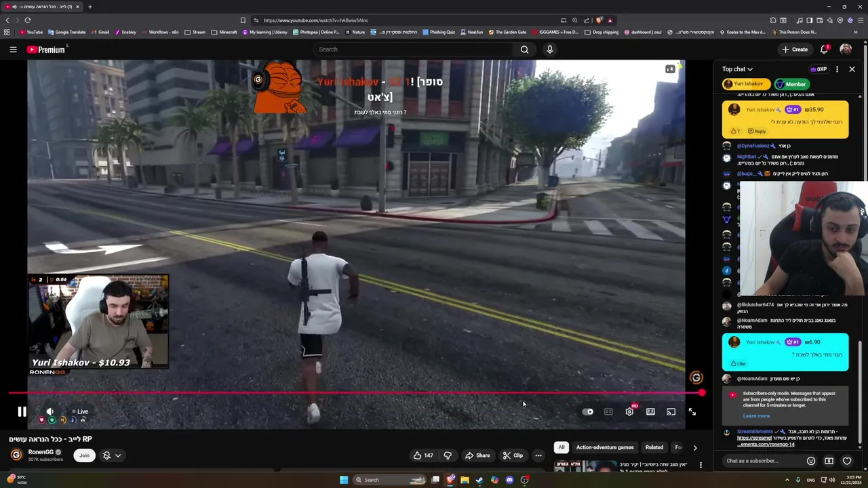Show more filter chips with the right arrow
Image resolution: width=868 pixels, height=488 pixels.
pos(694,447)
